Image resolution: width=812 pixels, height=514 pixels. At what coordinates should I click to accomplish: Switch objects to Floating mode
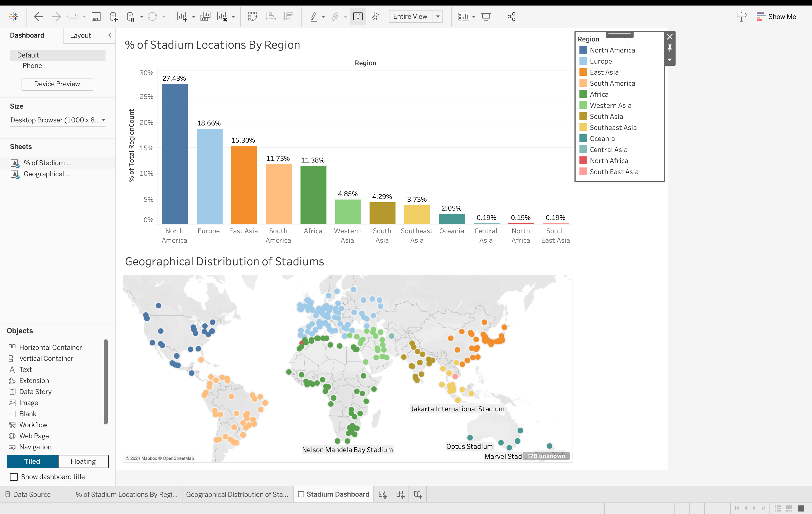coord(83,461)
